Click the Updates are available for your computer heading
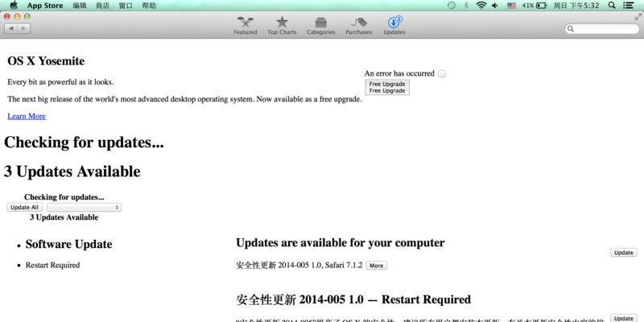This screenshot has height=322, width=644. [x=340, y=243]
